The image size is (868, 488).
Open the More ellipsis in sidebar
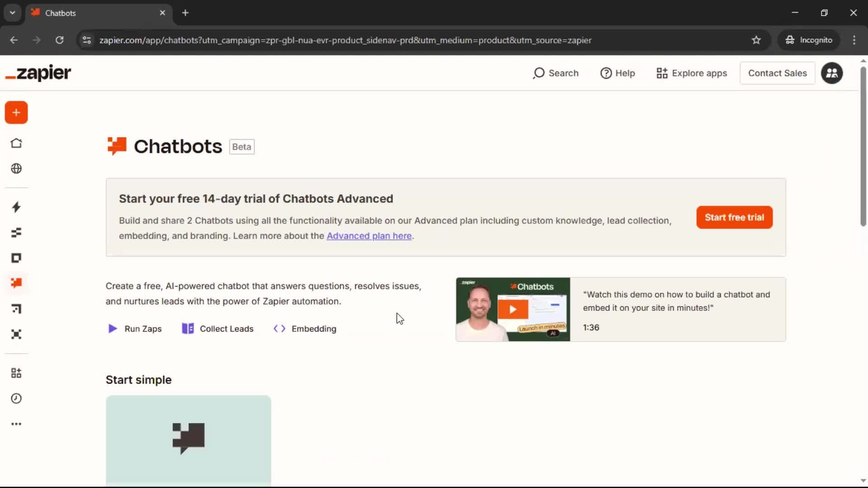coord(16,424)
